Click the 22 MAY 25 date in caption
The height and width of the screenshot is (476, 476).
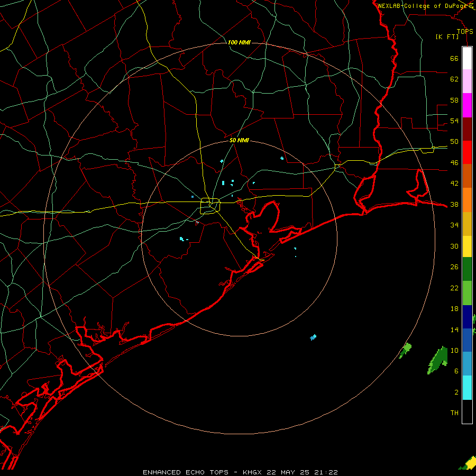pos(288,472)
